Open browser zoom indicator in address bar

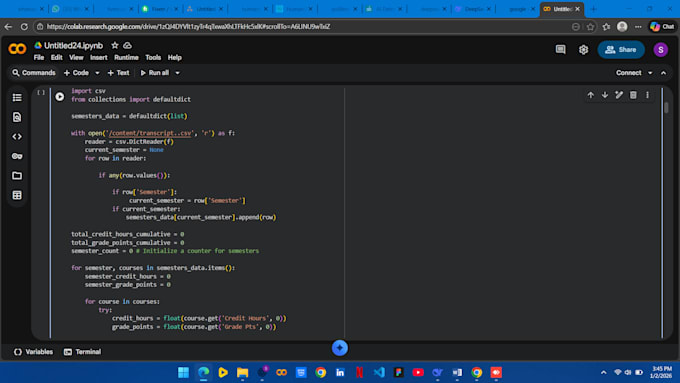pos(575,26)
